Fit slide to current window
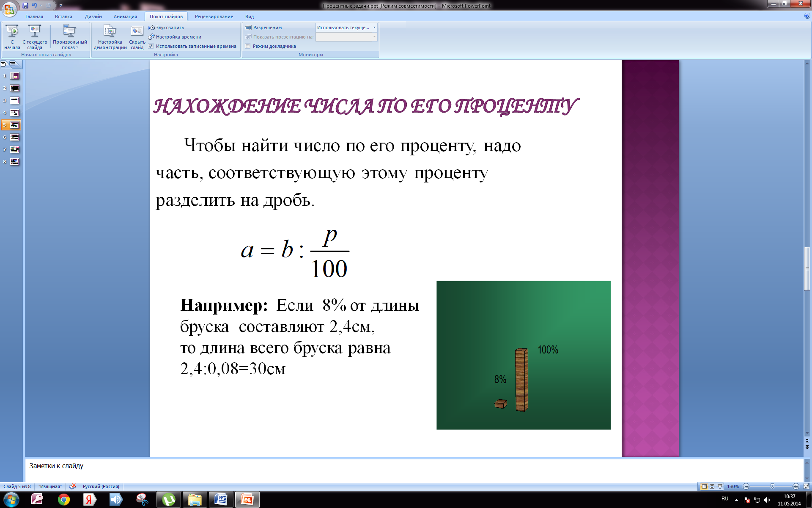The width and height of the screenshot is (812, 508). tap(806, 486)
